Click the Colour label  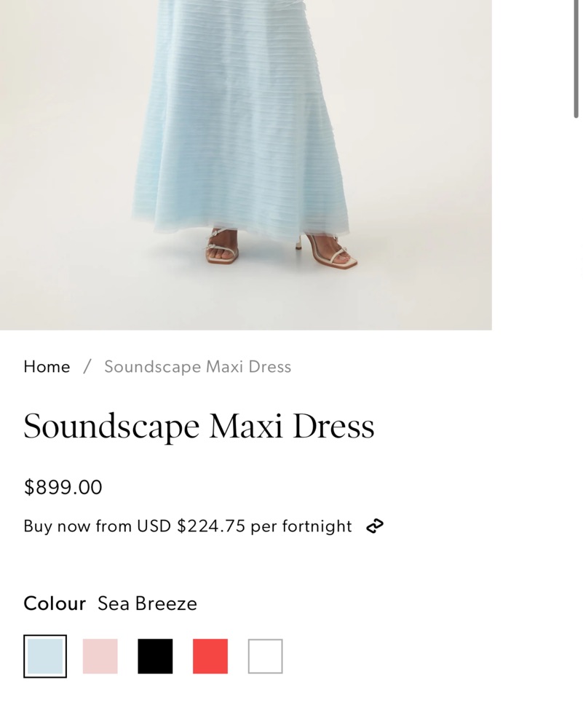(x=55, y=604)
